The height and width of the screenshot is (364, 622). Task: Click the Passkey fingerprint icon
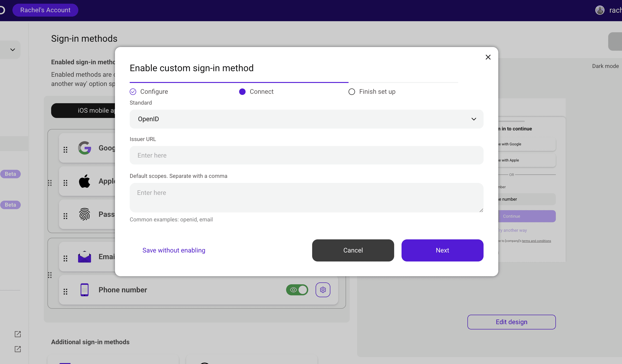pos(84,214)
